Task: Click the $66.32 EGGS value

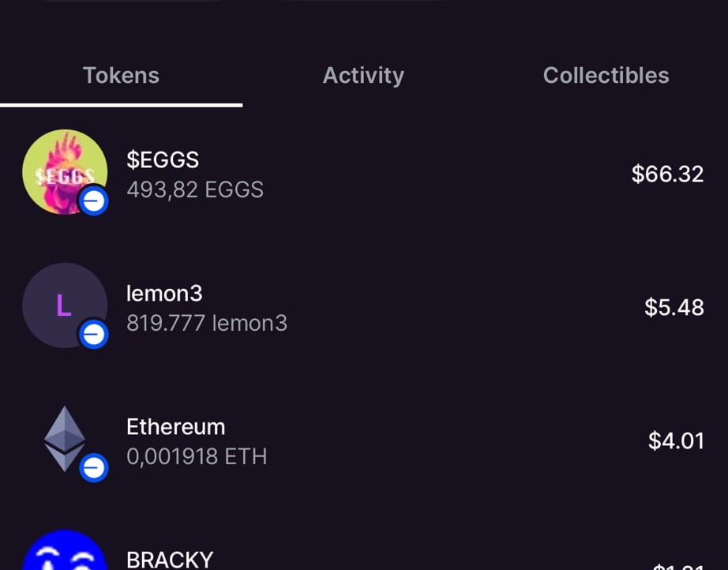Action: coord(667,174)
